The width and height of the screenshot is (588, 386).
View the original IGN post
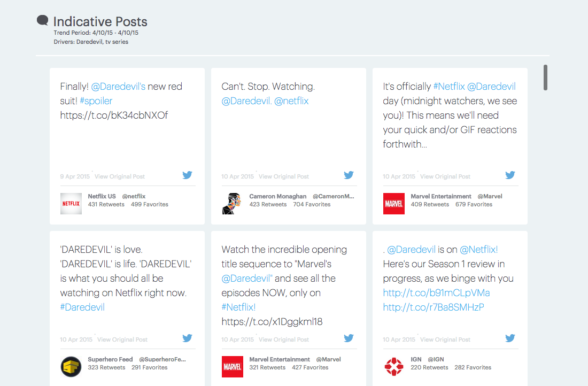point(445,339)
